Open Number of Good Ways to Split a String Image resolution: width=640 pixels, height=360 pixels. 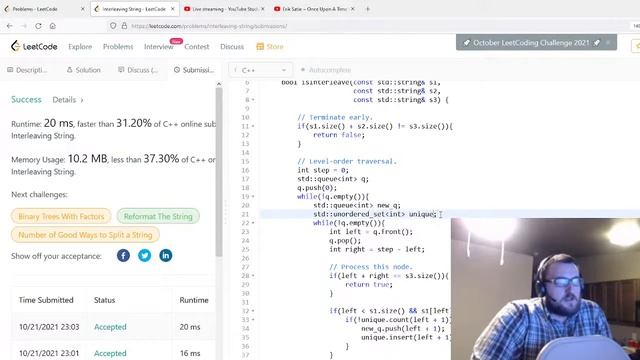click(85, 235)
